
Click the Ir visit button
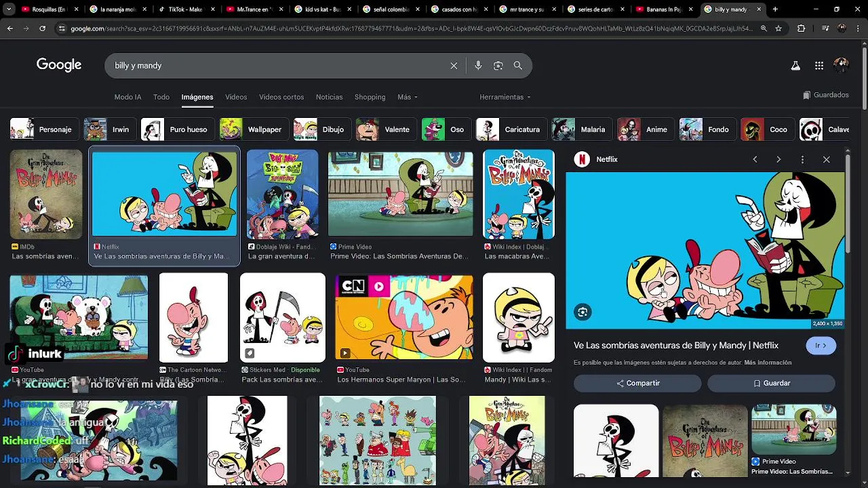[821, 346]
